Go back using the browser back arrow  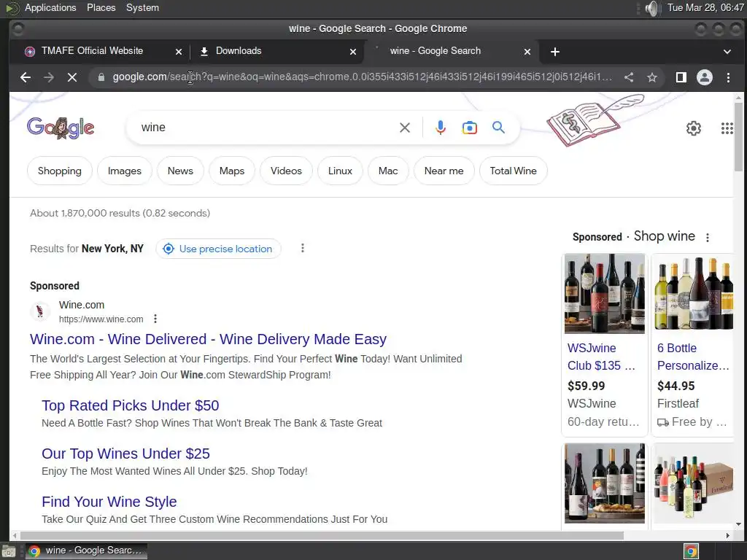tap(26, 77)
